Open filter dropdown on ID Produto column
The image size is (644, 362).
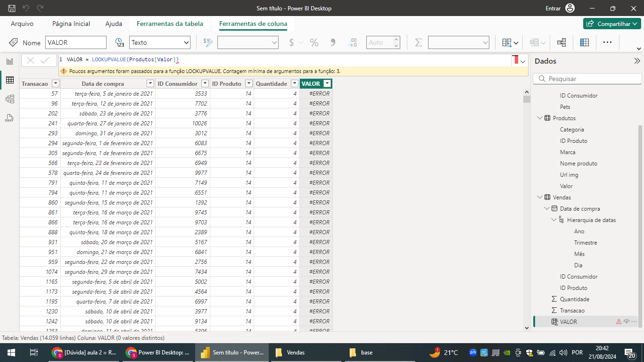pyautogui.click(x=248, y=83)
